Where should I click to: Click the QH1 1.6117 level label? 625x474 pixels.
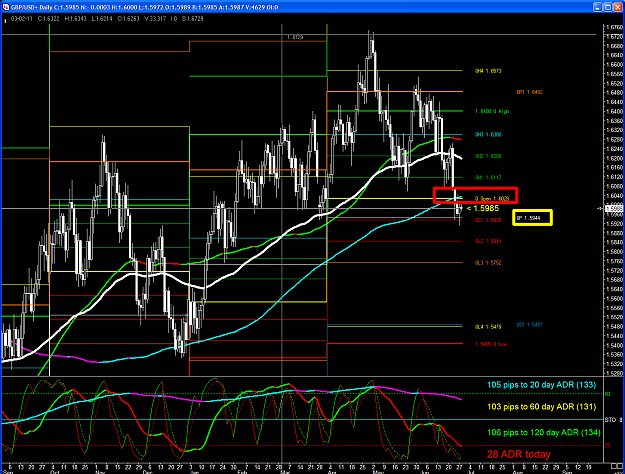pyautogui.click(x=488, y=177)
